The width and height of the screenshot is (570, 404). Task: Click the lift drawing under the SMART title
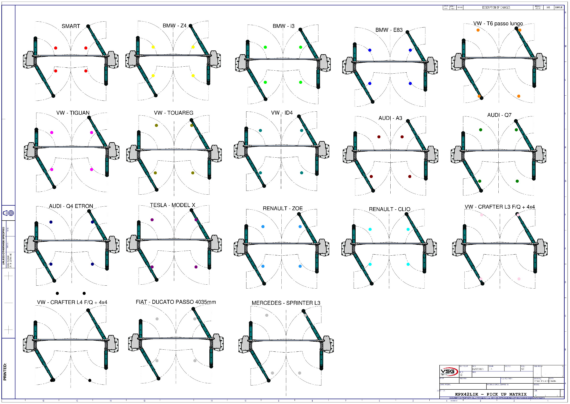click(x=71, y=61)
